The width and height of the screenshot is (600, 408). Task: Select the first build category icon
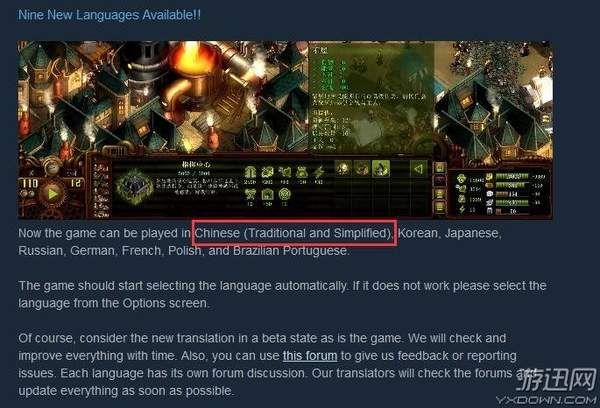(343, 168)
